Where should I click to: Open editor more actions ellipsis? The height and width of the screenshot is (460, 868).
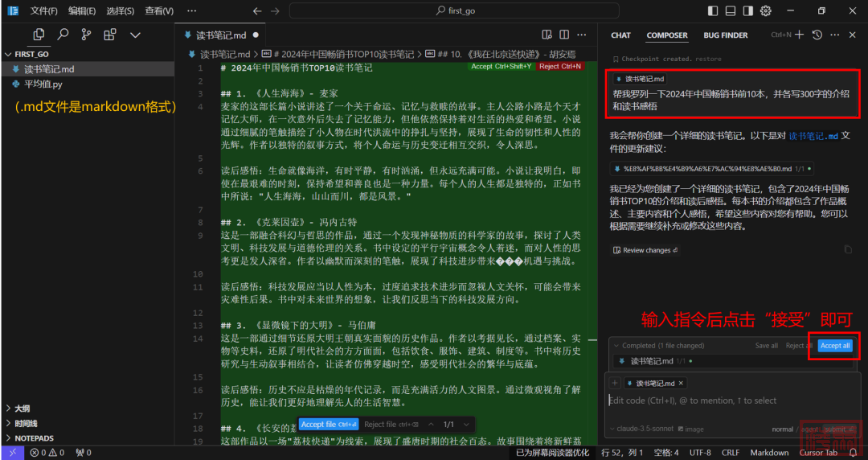pos(581,35)
